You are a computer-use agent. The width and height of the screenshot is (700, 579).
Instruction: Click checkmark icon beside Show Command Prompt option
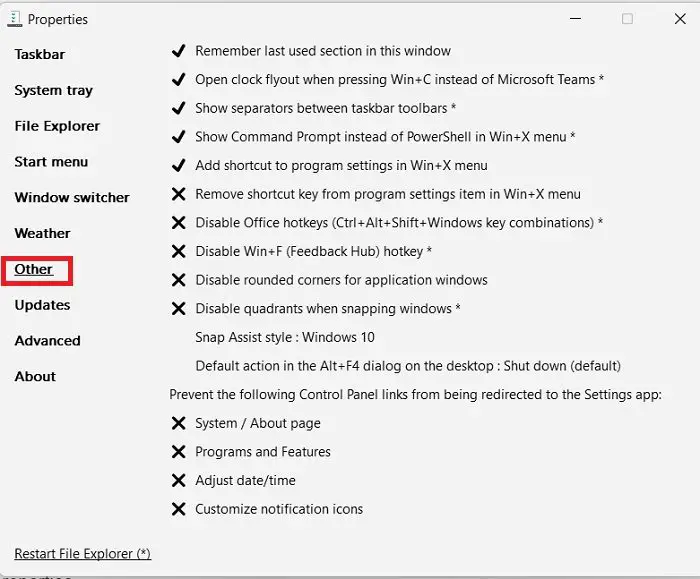coord(179,137)
